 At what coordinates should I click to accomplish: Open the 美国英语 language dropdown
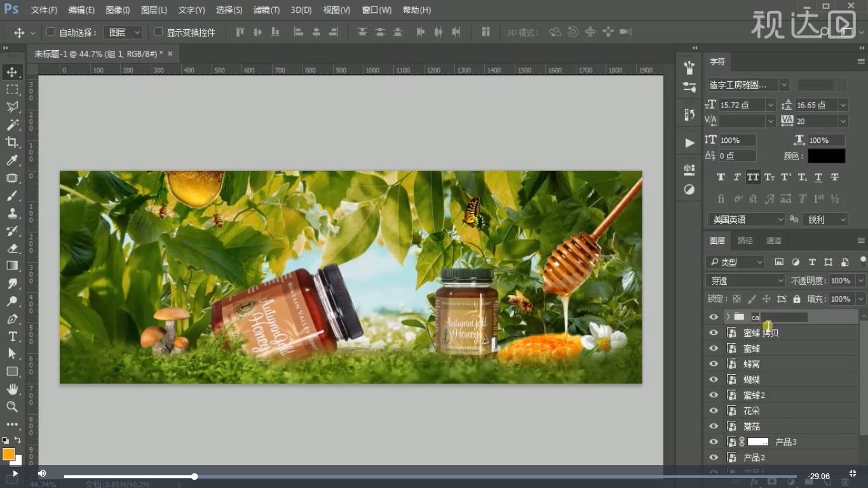pos(746,219)
